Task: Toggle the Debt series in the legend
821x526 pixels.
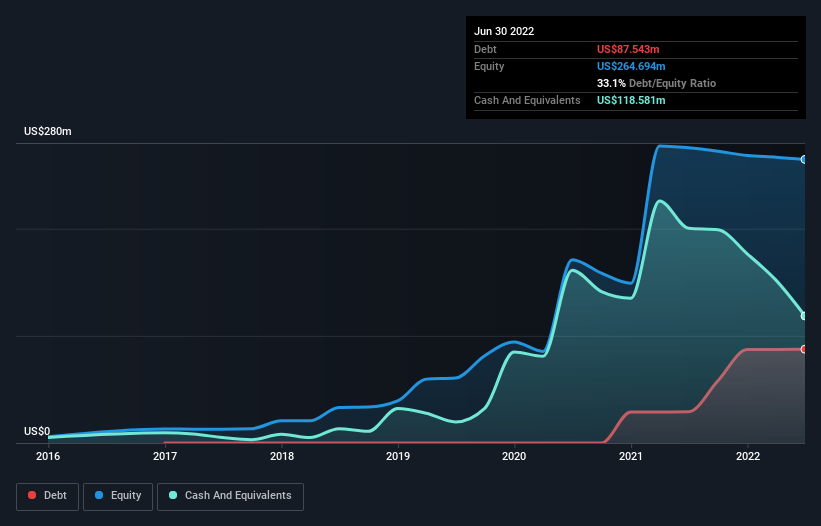Action: pyautogui.click(x=47, y=496)
